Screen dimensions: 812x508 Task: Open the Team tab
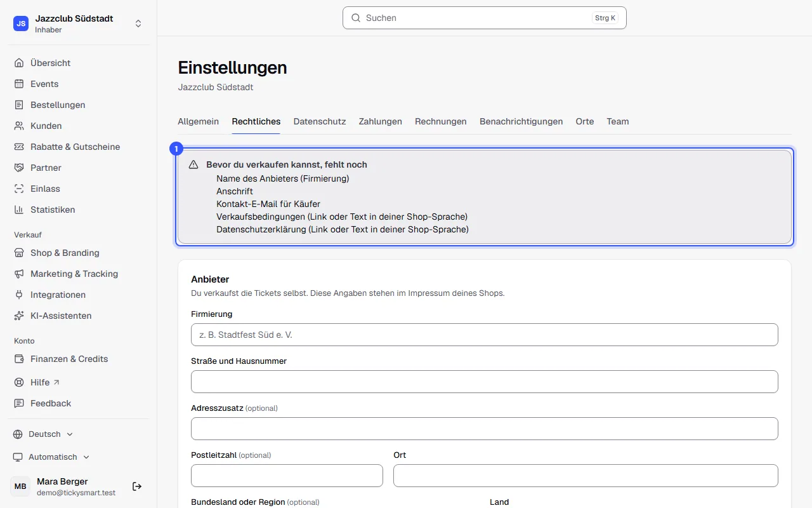(618, 121)
